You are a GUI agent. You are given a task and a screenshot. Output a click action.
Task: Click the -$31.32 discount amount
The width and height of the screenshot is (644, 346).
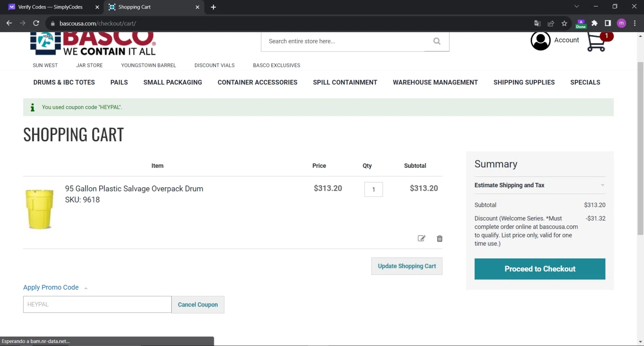[595, 219]
